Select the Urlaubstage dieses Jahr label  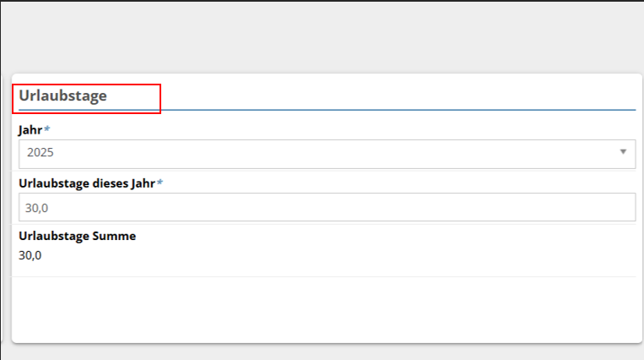(86, 183)
